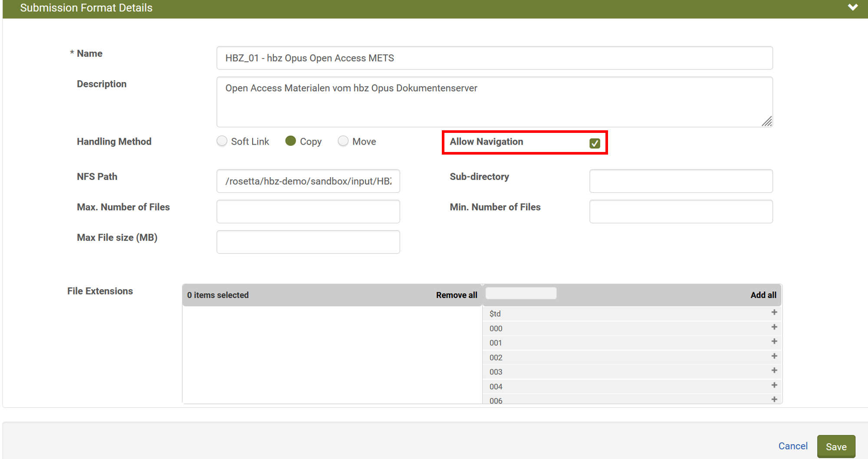Viewport: 868px width, 459px height.
Task: Add extension 000 using its plus icon
Action: 774,327
